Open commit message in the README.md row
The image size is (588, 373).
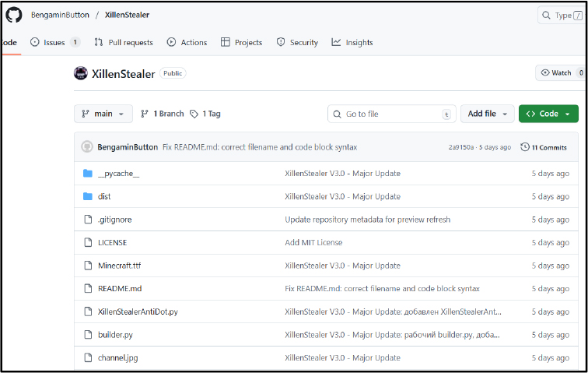pyautogui.click(x=382, y=289)
